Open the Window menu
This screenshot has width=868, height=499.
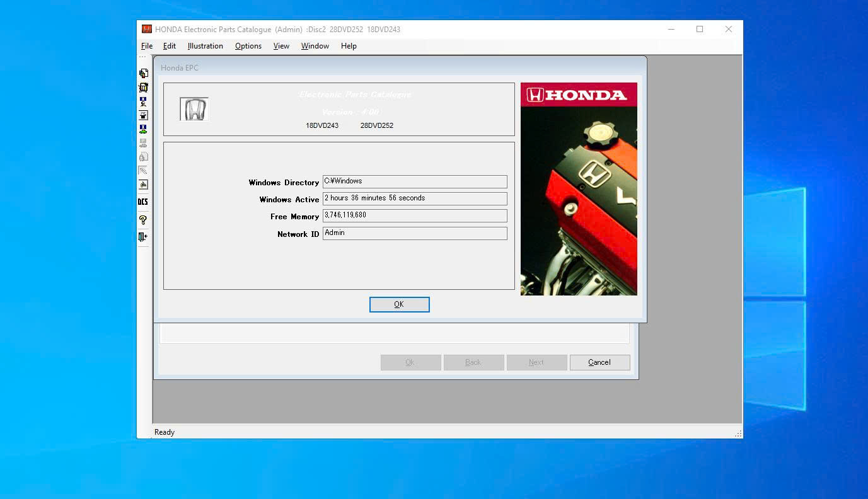tap(315, 45)
